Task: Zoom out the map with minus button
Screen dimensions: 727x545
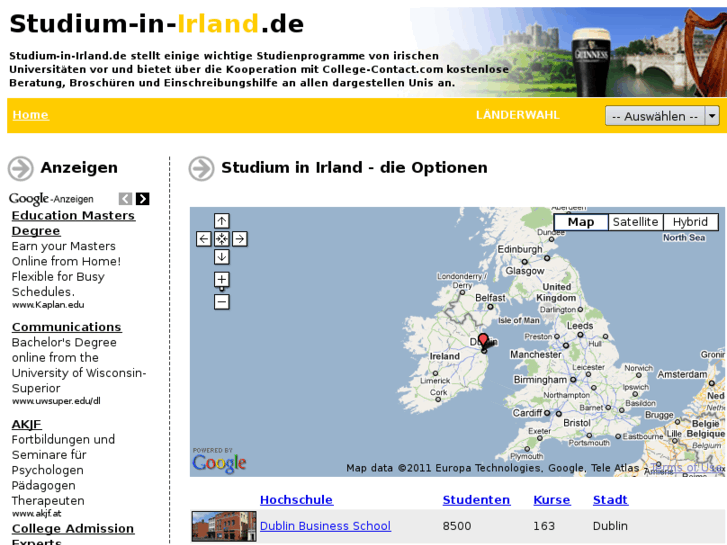Action: pyautogui.click(x=222, y=302)
